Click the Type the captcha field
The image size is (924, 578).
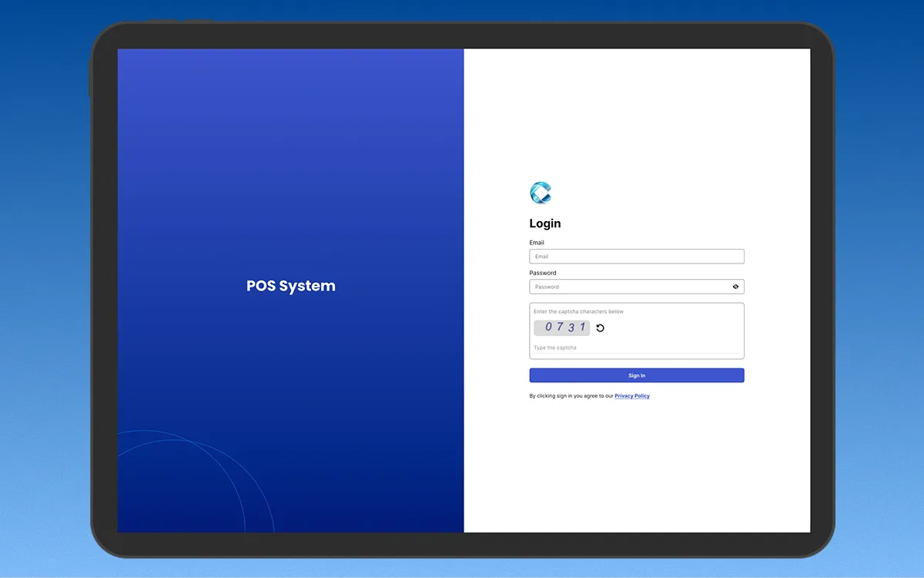(x=637, y=348)
